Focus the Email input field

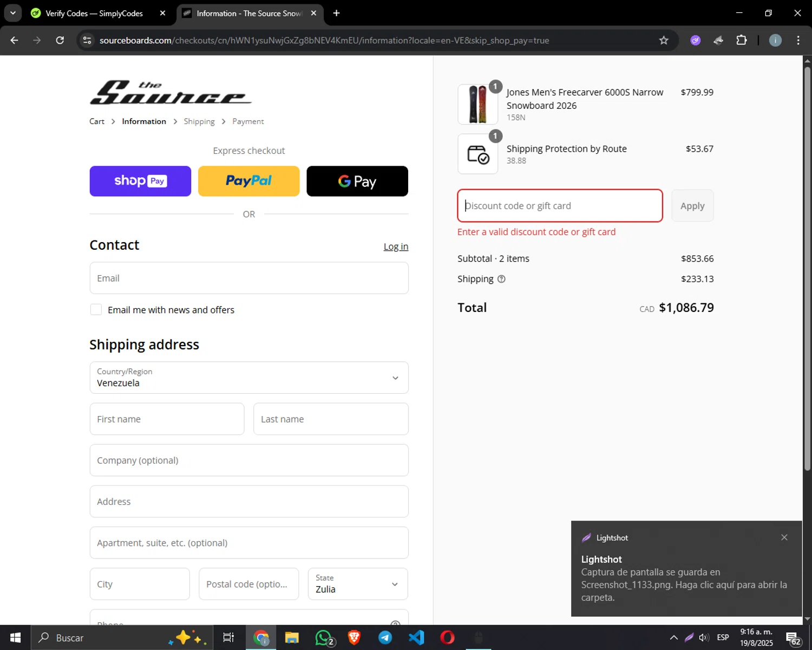[249, 278]
